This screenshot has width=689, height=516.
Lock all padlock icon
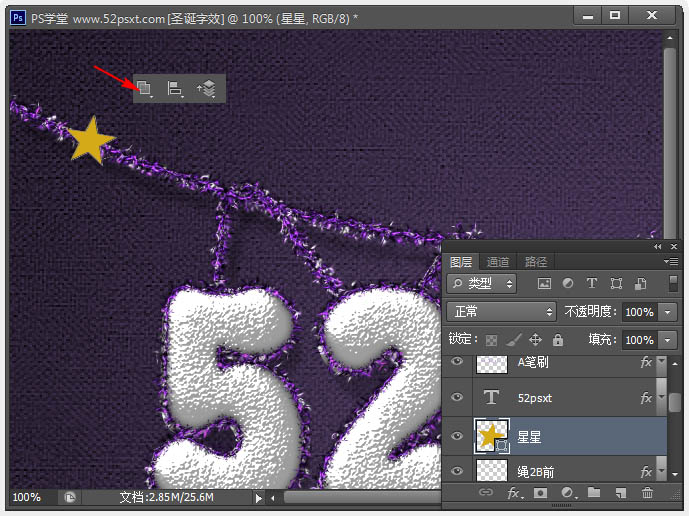(558, 339)
